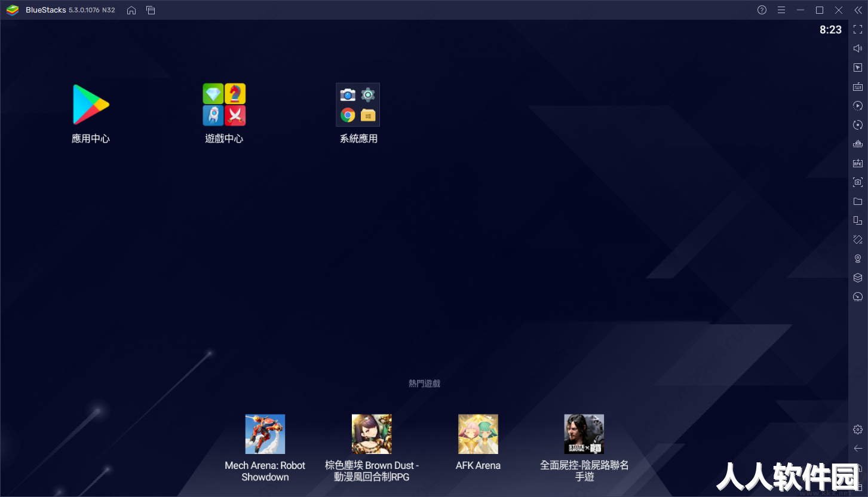Screen dimensions: 868x497
Task: Click the play-circle macro icon in sidebar
Action: tap(858, 106)
